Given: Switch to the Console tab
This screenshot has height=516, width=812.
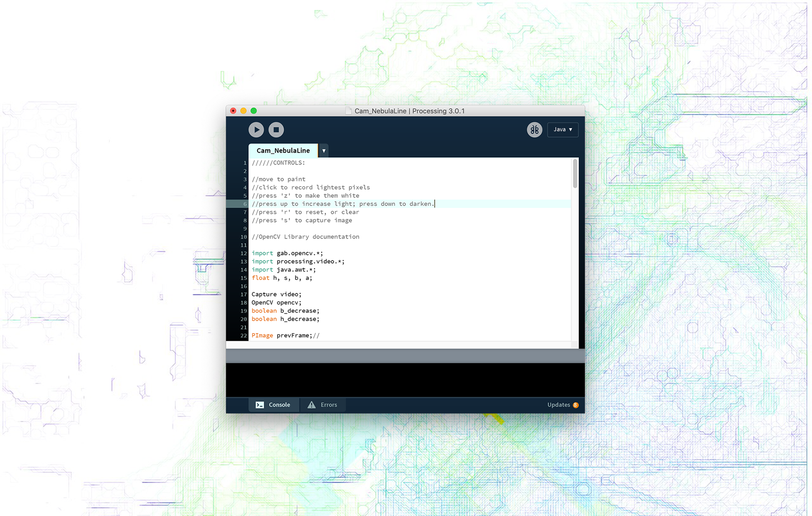Looking at the screenshot, I should (x=279, y=405).
